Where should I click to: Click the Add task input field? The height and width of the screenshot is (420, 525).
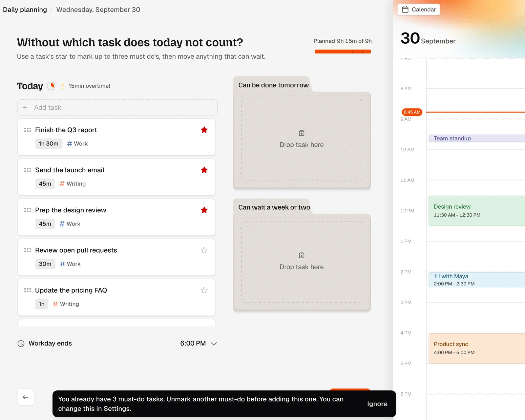pos(117,107)
